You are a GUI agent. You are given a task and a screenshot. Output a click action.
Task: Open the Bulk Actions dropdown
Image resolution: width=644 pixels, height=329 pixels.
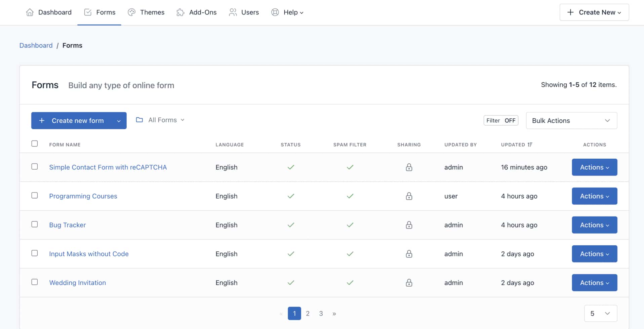(571, 121)
